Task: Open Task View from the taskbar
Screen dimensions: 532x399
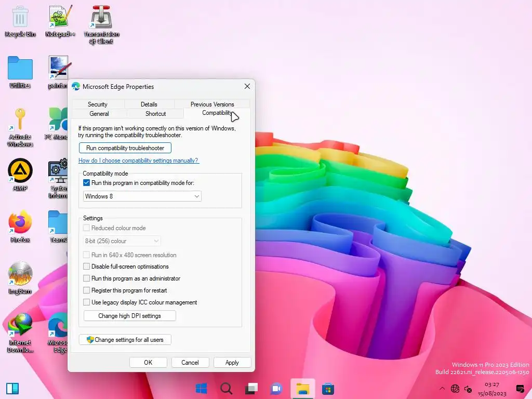Action: [251, 389]
